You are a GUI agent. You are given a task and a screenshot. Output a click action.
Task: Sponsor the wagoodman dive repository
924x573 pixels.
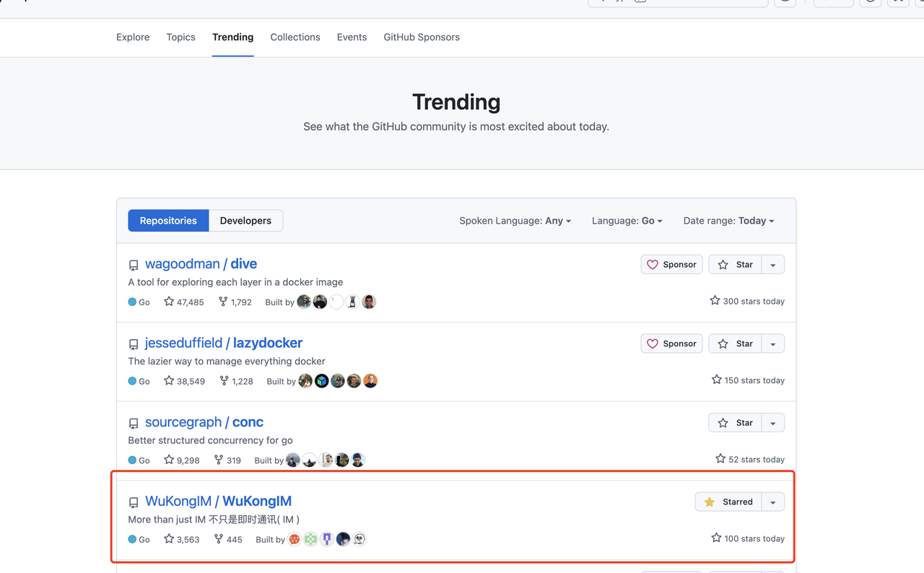pos(672,265)
